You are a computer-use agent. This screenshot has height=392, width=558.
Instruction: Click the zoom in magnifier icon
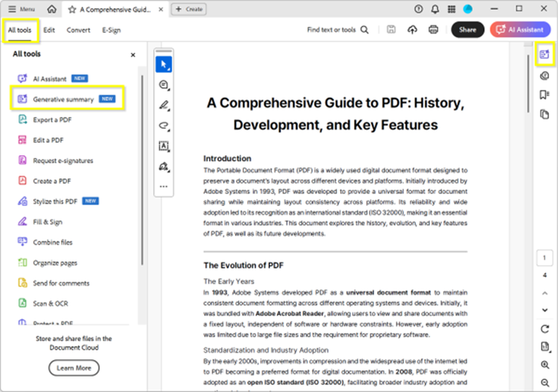[545, 364]
